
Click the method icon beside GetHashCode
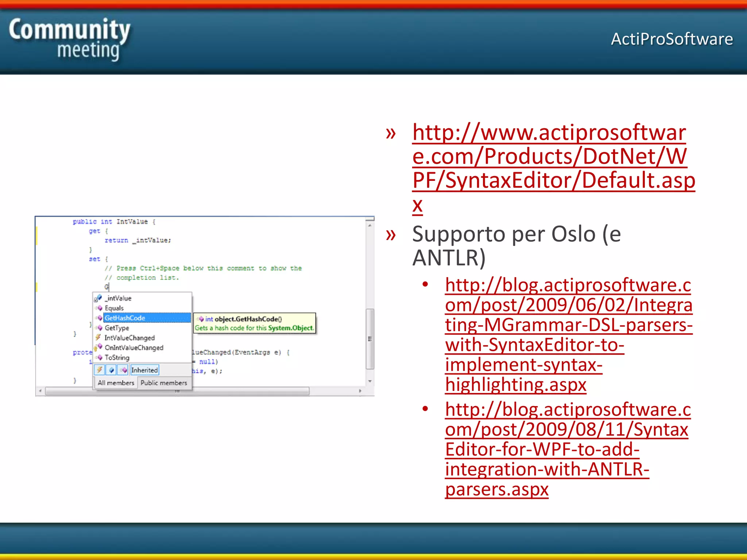tap(99, 318)
